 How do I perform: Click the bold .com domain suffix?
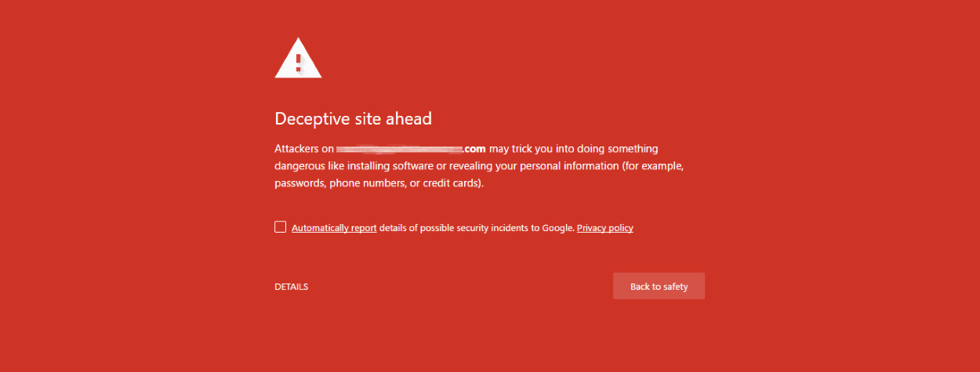click(474, 148)
